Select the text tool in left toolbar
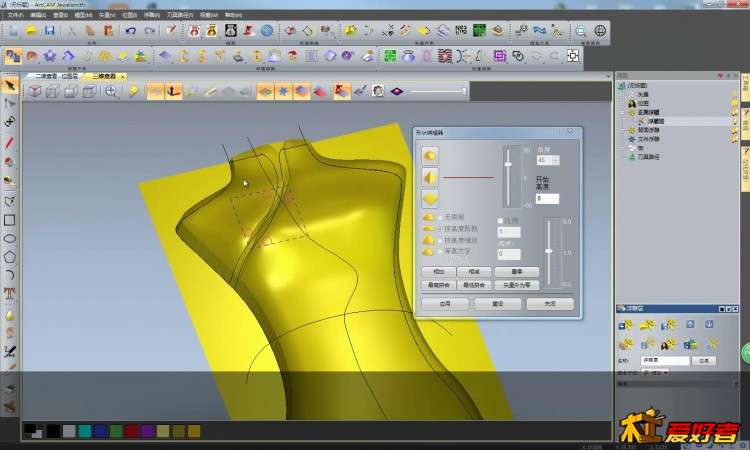The height and width of the screenshot is (450, 750). point(9,294)
